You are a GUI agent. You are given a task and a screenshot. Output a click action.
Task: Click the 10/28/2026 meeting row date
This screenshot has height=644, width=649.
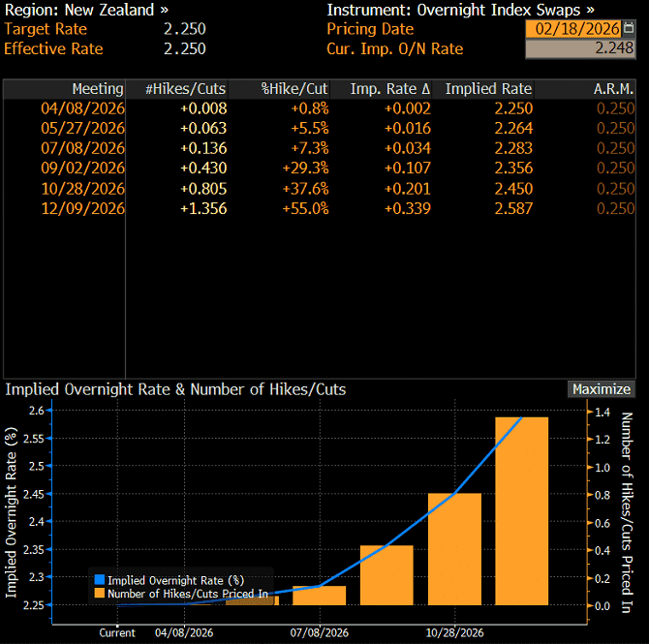pos(82,189)
